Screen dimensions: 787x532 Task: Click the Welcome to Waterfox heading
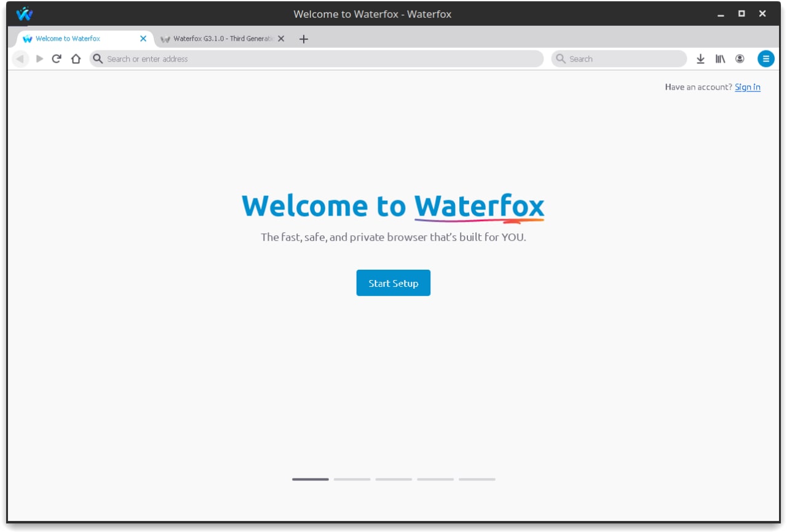[x=393, y=206]
